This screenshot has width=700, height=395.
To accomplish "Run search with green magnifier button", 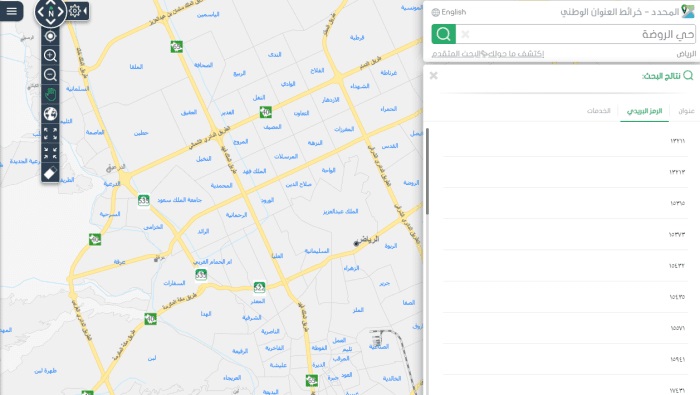I will click(x=443, y=34).
